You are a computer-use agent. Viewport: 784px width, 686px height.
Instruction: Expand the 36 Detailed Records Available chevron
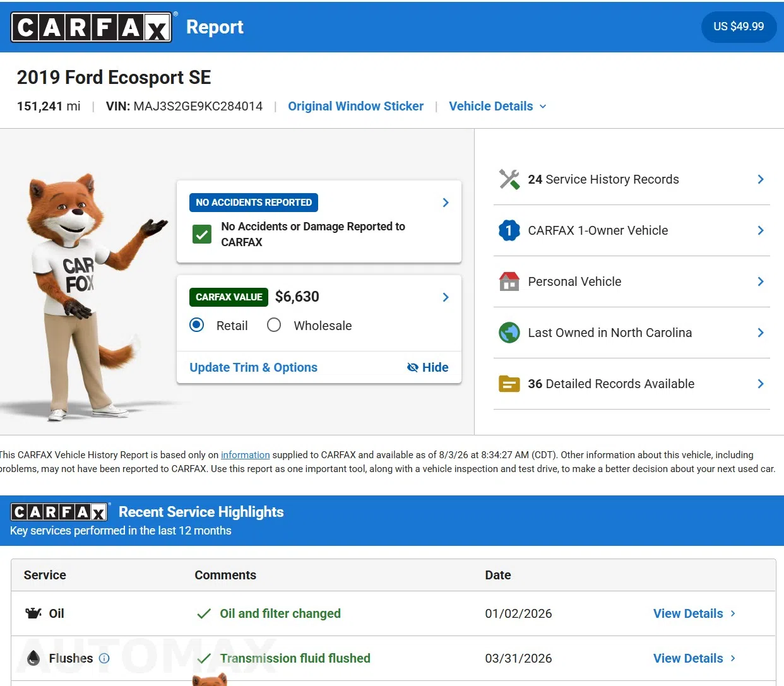(x=761, y=384)
